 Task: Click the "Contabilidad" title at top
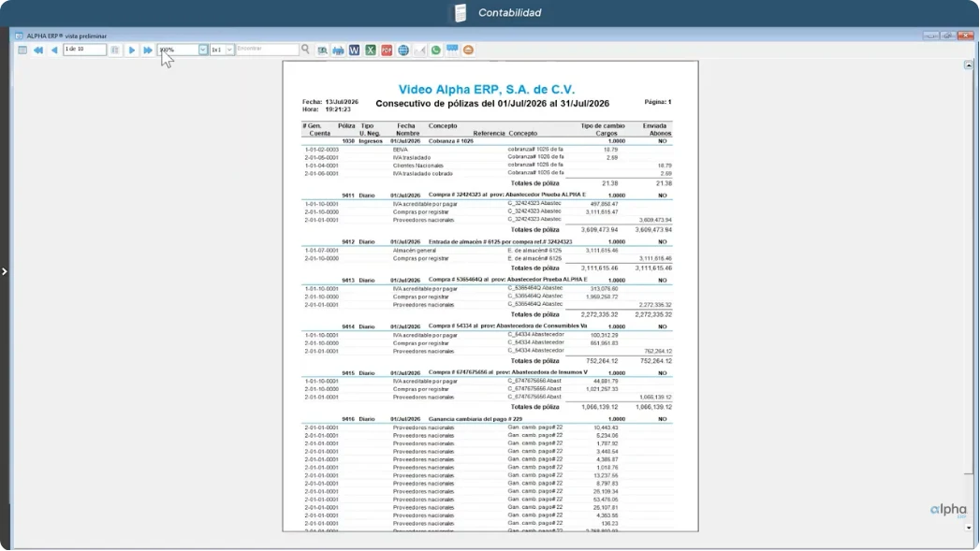pos(510,12)
